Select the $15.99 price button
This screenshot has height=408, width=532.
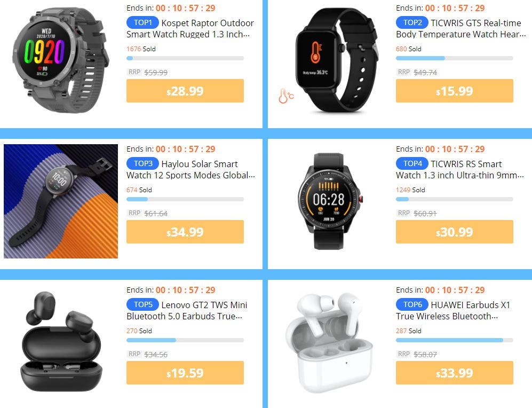454,91
